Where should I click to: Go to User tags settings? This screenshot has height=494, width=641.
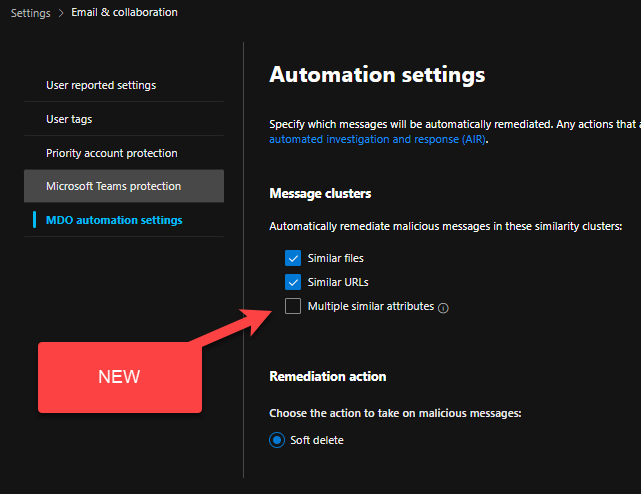124,119
